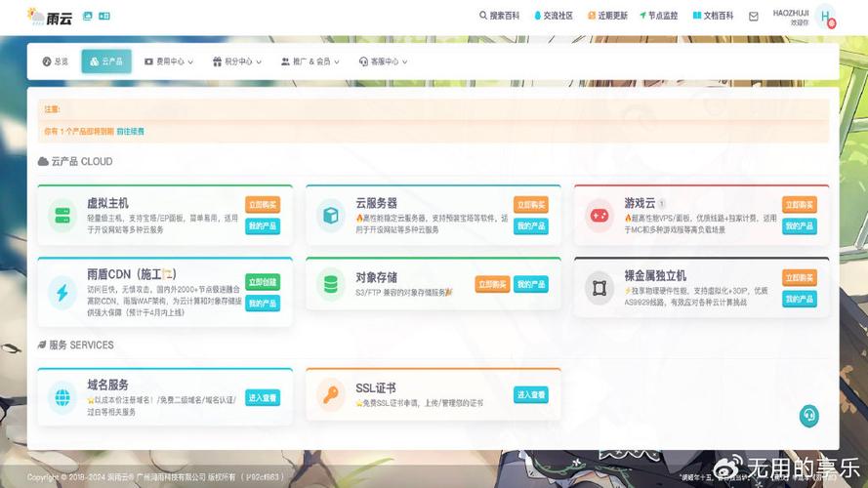The height and width of the screenshot is (488, 868).
Task: Open 交流社区 community link
Action: [553, 16]
